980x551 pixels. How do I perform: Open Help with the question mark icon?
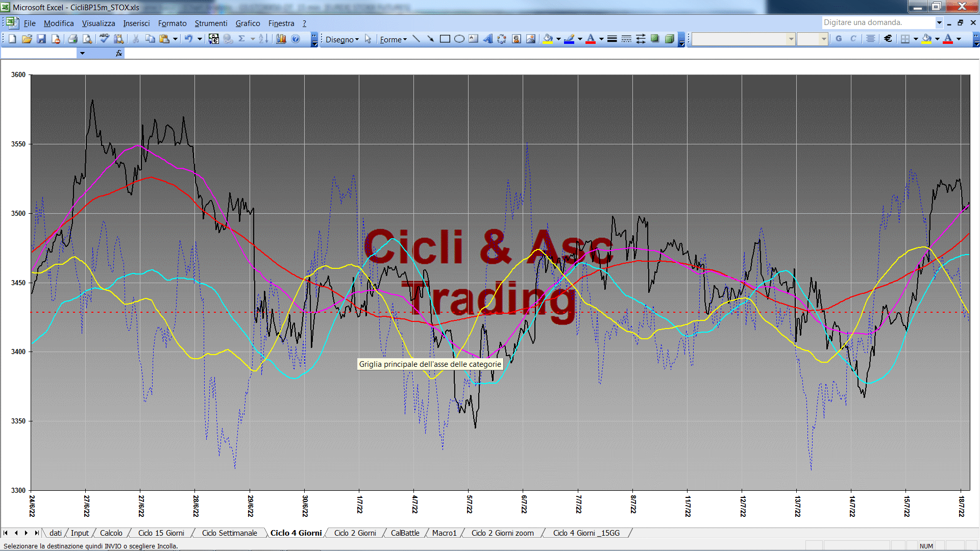296,39
